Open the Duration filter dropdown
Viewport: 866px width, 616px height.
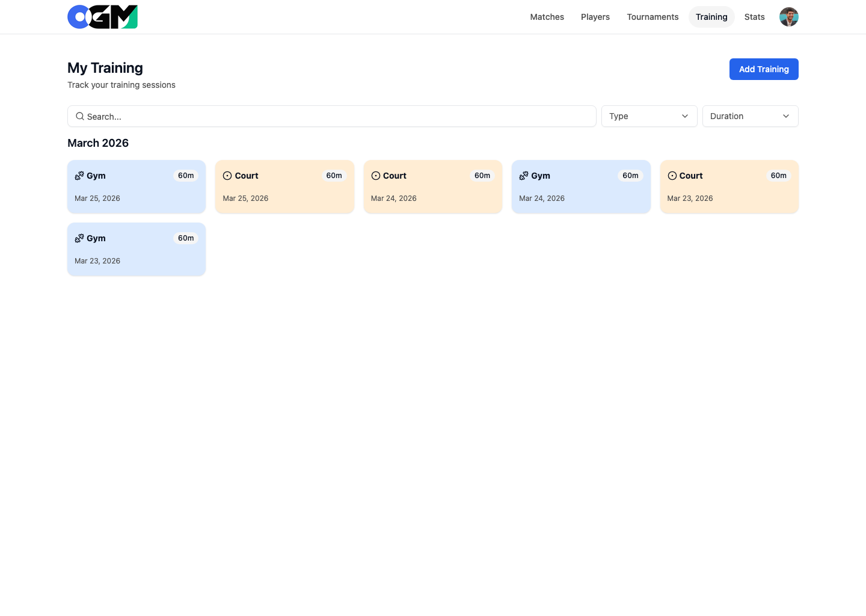tap(750, 116)
